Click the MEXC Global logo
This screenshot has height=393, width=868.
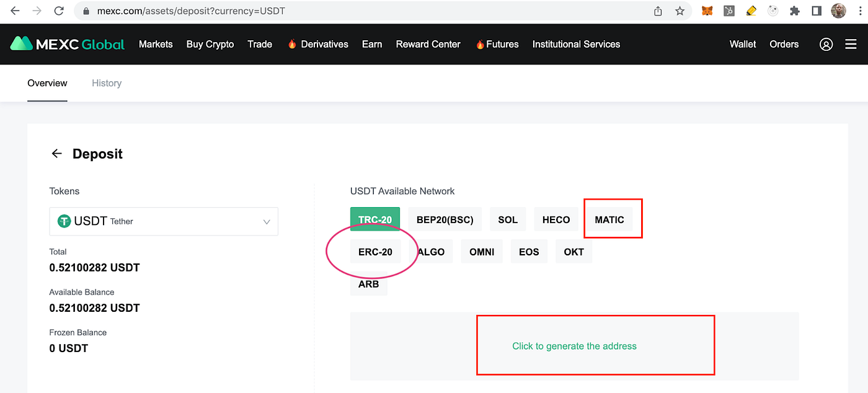[x=68, y=44]
